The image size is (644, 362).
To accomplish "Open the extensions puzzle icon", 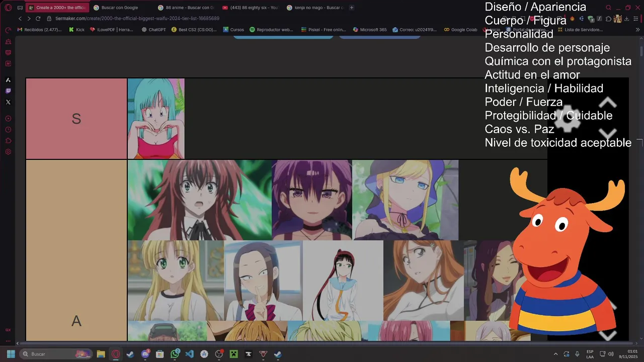I will point(608,19).
